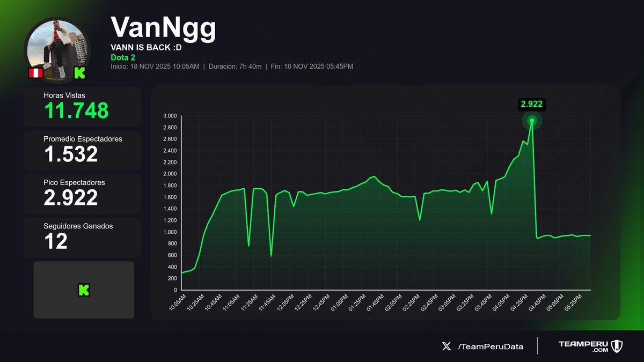
Task: Click the Horas Vistas label
Action: point(64,95)
